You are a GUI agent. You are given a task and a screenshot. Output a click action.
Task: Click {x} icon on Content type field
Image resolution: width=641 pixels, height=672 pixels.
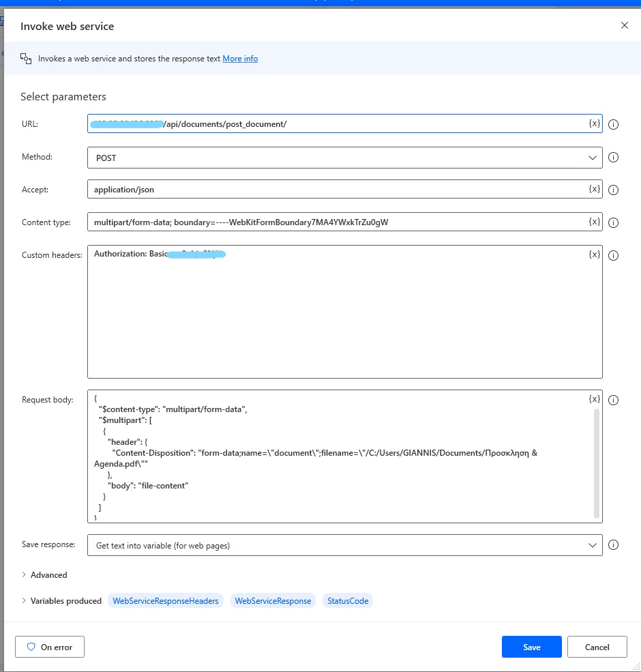(x=595, y=222)
